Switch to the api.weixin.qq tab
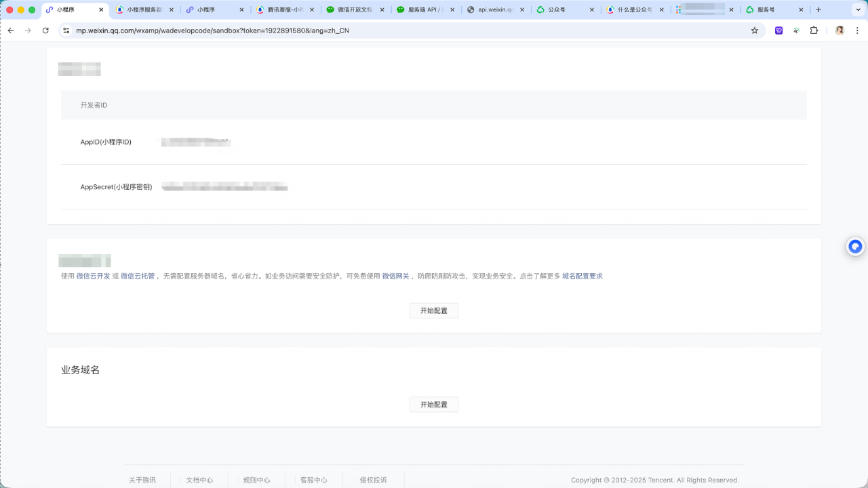The image size is (868, 488). pyautogui.click(x=494, y=10)
